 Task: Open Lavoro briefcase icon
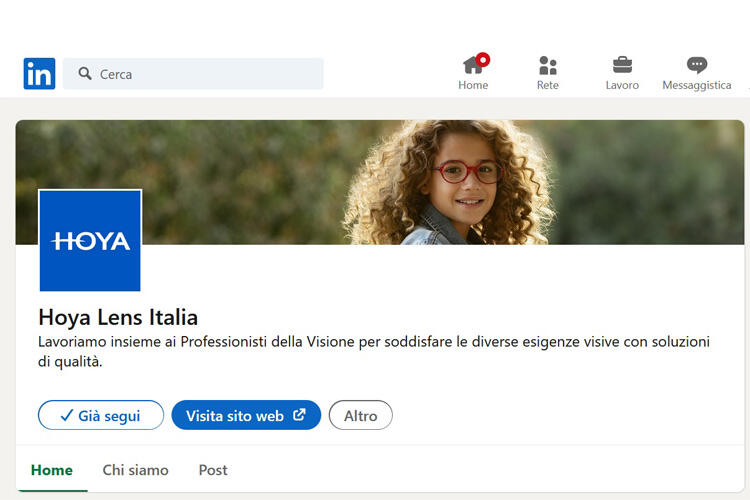tap(622, 65)
